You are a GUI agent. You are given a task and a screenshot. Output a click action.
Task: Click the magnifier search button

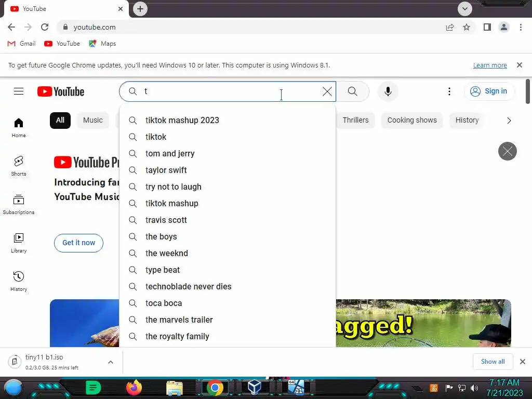click(353, 91)
